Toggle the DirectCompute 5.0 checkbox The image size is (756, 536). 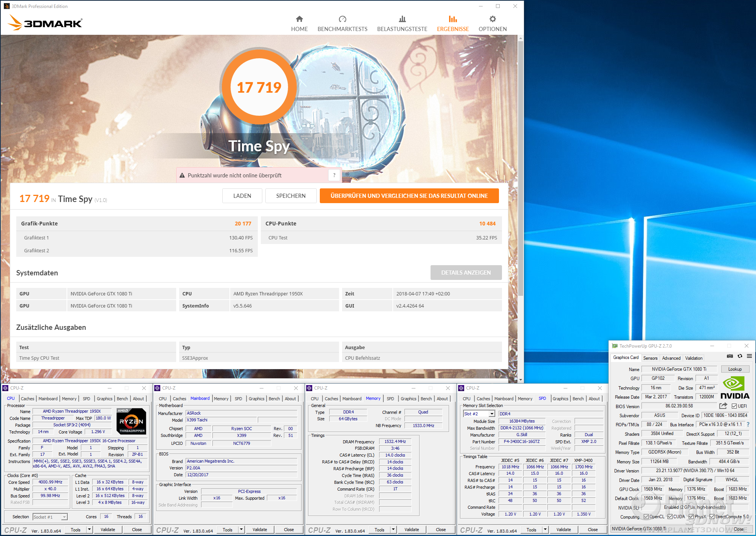712,517
